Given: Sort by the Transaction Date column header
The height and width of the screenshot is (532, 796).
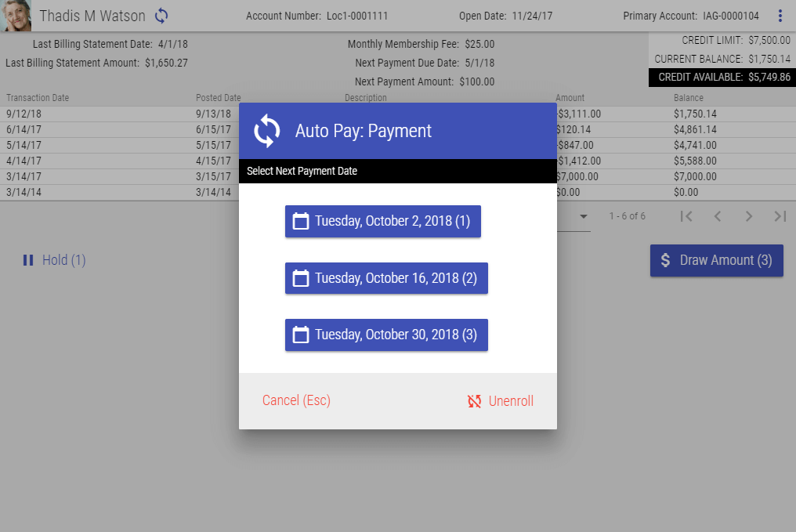Looking at the screenshot, I should [x=38, y=98].
